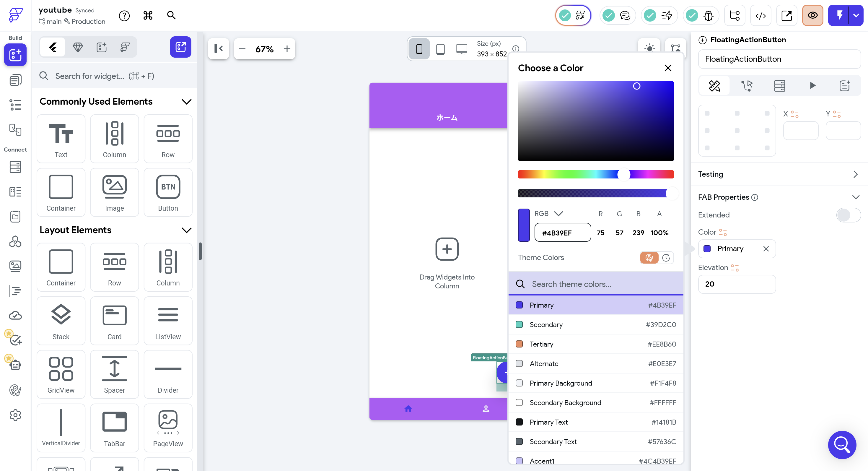Click the developer code view icon
Screen dimensions: 868x471
pyautogui.click(x=760, y=15)
